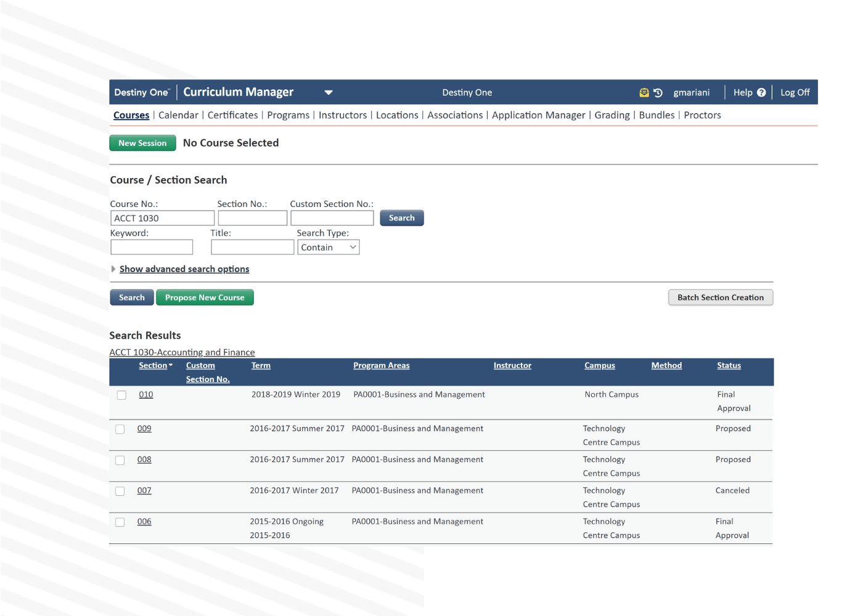
Task: Click the gmariani username in the header
Action: point(691,92)
